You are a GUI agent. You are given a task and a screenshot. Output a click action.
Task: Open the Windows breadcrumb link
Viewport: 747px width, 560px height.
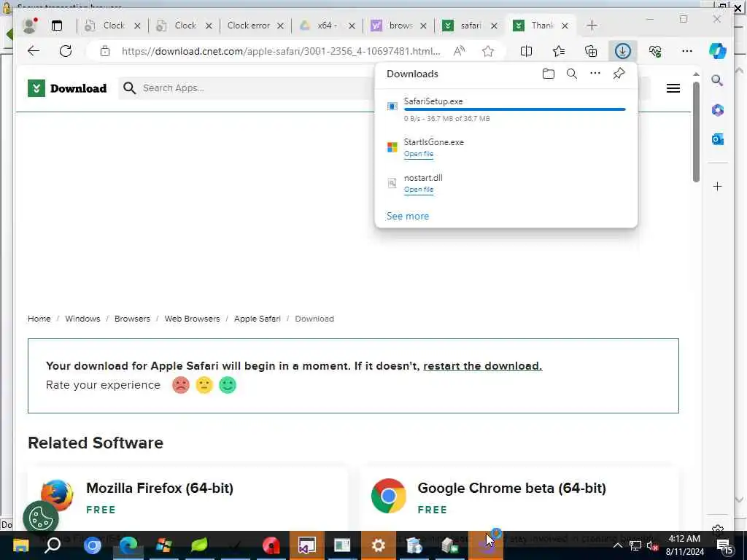pos(82,319)
